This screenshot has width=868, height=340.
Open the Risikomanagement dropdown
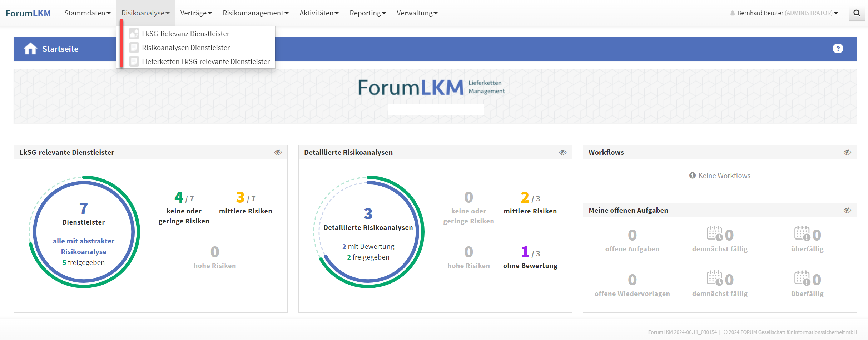[x=255, y=13]
